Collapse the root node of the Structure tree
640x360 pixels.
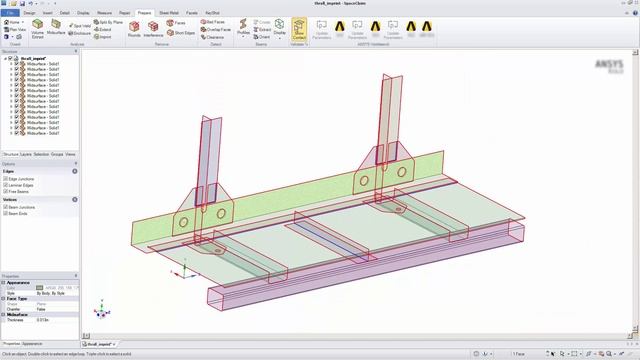click(x=5, y=58)
